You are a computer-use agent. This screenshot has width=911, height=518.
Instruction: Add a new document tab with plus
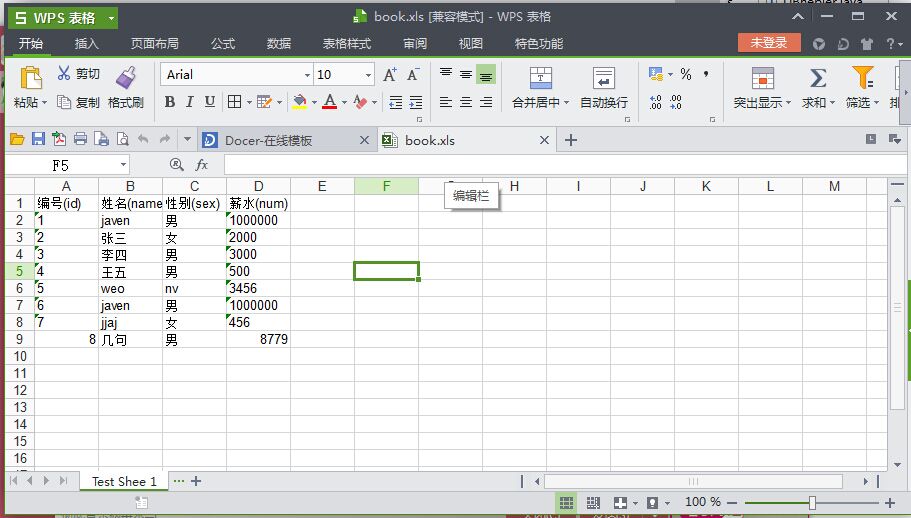571,140
